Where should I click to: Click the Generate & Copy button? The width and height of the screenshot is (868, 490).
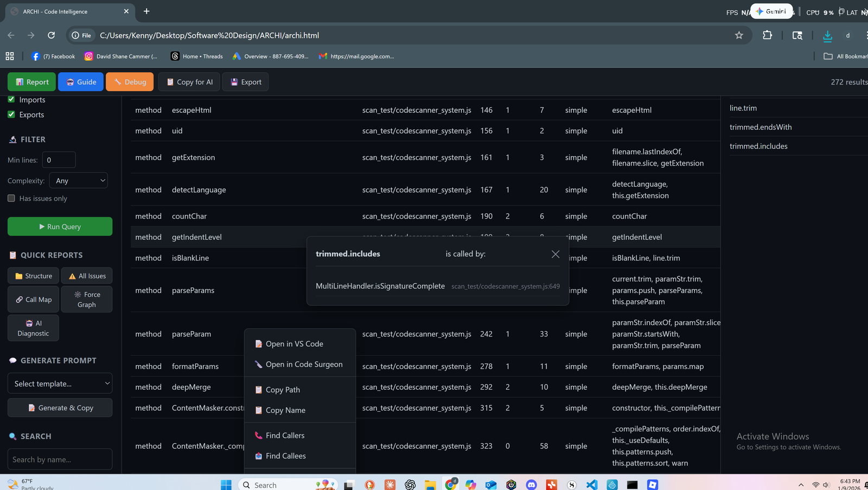pos(60,408)
